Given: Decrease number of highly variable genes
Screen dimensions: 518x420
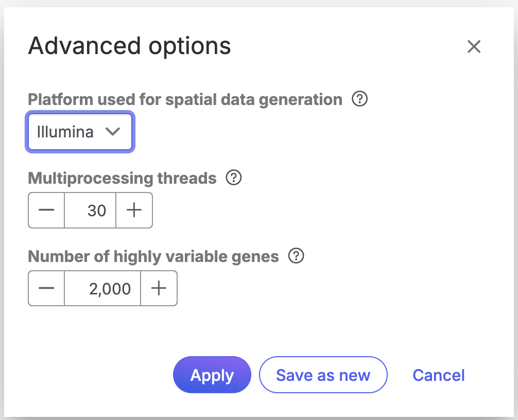Looking at the screenshot, I should click(46, 288).
